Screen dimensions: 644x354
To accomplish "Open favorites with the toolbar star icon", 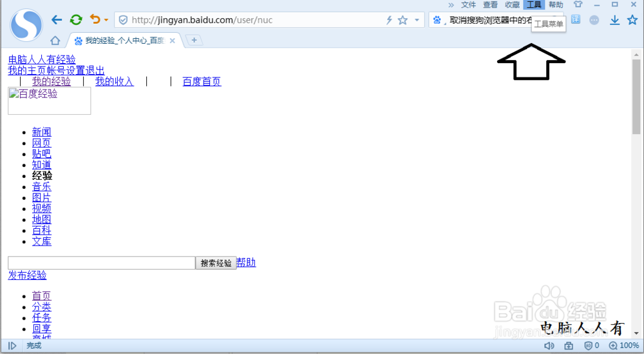I will click(632, 19).
